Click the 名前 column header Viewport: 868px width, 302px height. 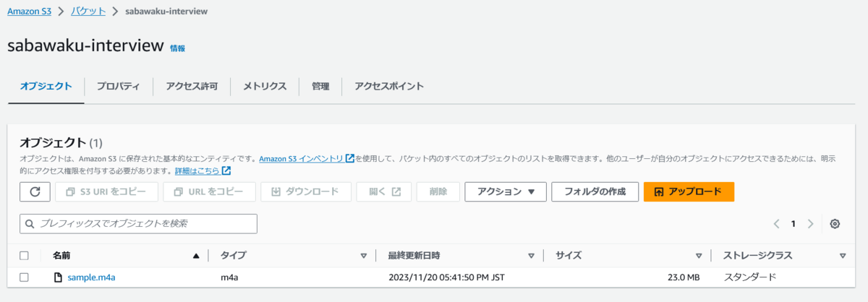tap(61, 256)
